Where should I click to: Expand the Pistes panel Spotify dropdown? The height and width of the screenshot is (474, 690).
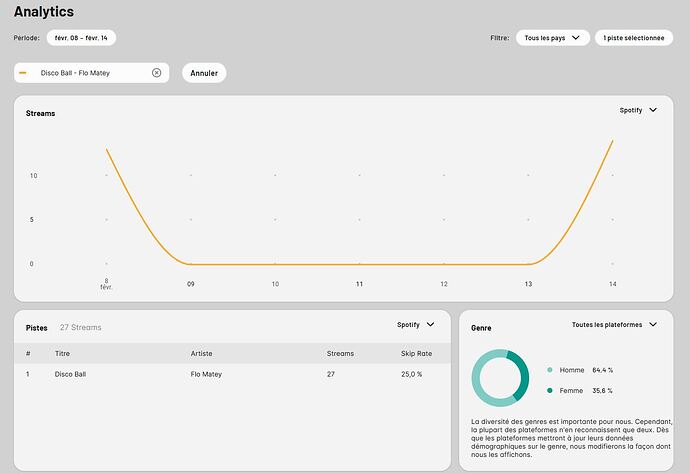point(415,325)
